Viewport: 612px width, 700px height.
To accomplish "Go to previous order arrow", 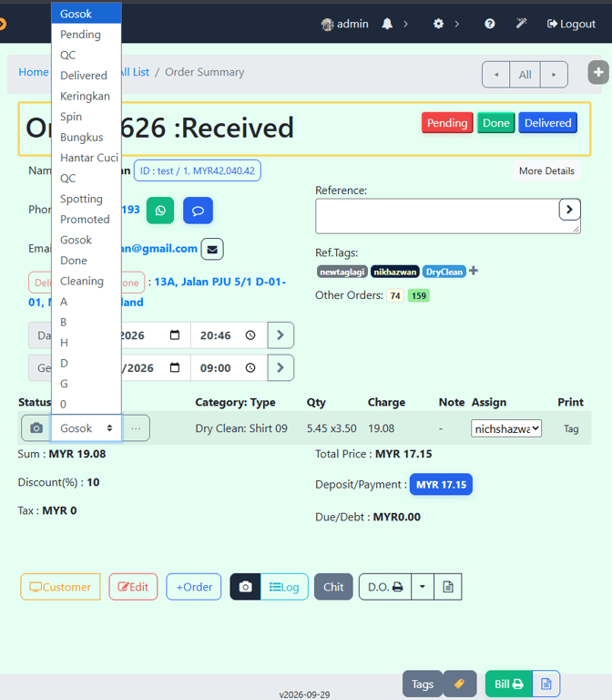I will [x=496, y=75].
